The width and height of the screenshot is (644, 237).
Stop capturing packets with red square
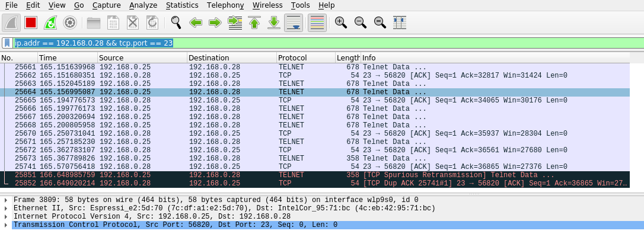point(31,23)
